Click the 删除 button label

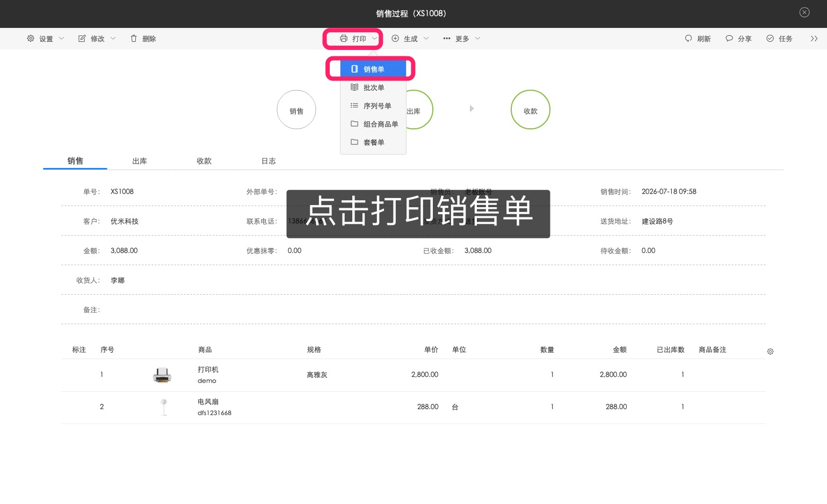point(149,39)
